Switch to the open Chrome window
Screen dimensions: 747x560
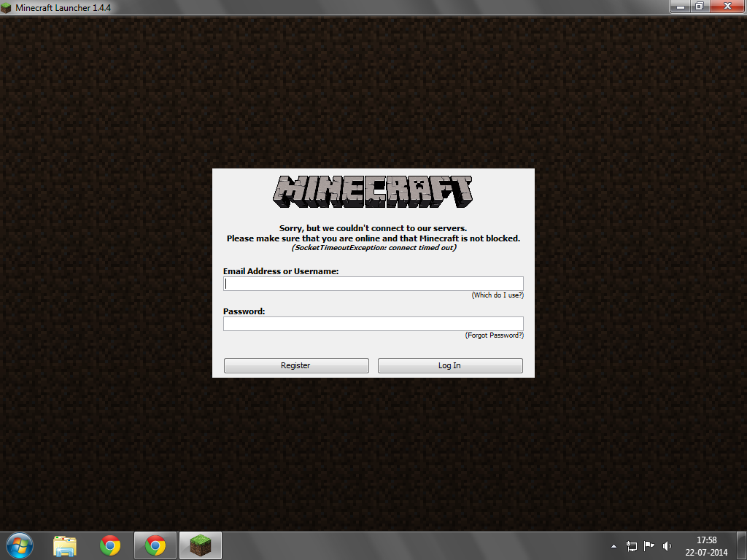(155, 545)
